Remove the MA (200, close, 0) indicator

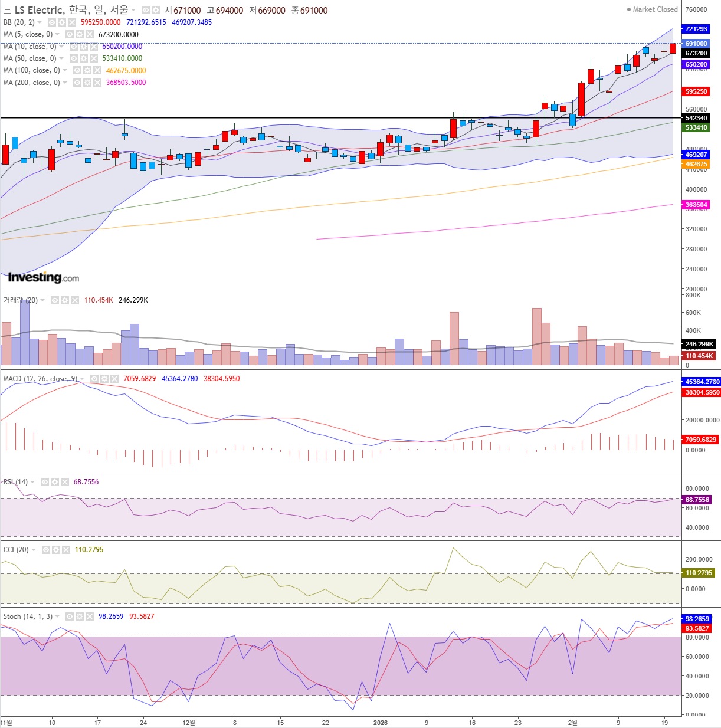point(97,83)
